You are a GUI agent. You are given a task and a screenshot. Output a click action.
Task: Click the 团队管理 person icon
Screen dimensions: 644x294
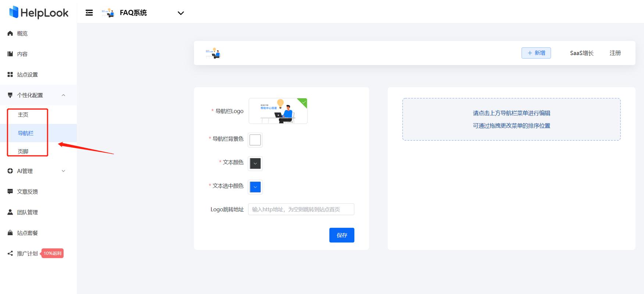[x=10, y=212]
